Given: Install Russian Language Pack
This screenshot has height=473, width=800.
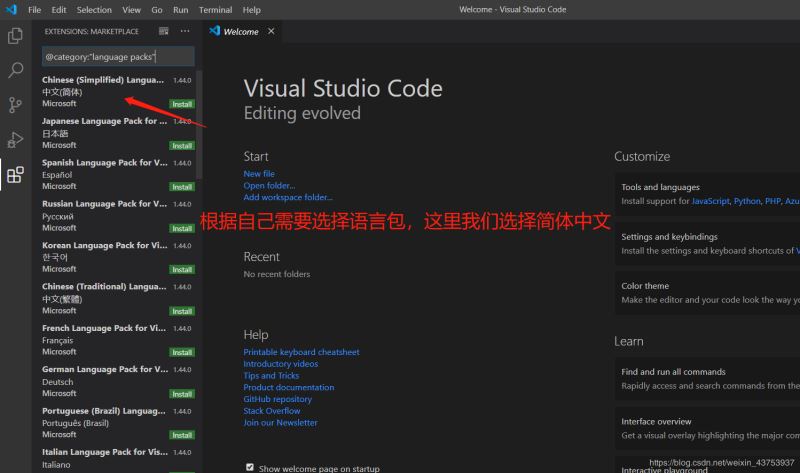Looking at the screenshot, I should 182,229.
